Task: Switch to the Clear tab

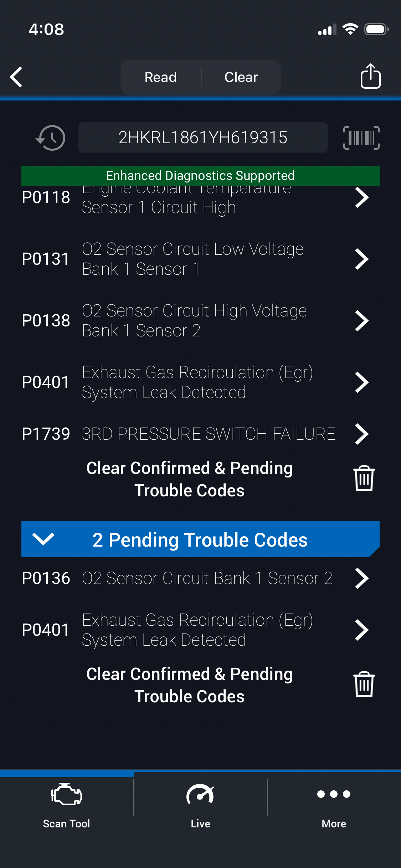Action: 241,77
